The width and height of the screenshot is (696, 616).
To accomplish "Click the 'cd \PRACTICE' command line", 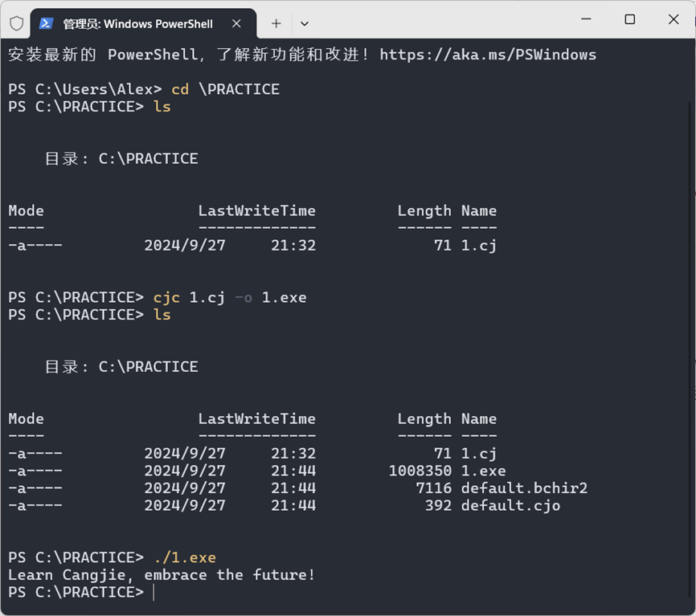I will coord(226,90).
